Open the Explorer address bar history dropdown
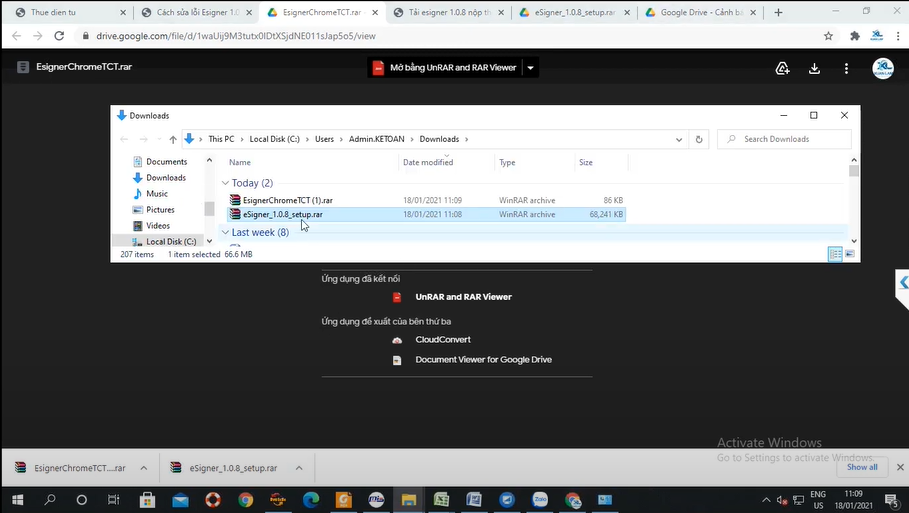Viewport: 909px width, 513px height. (x=679, y=139)
